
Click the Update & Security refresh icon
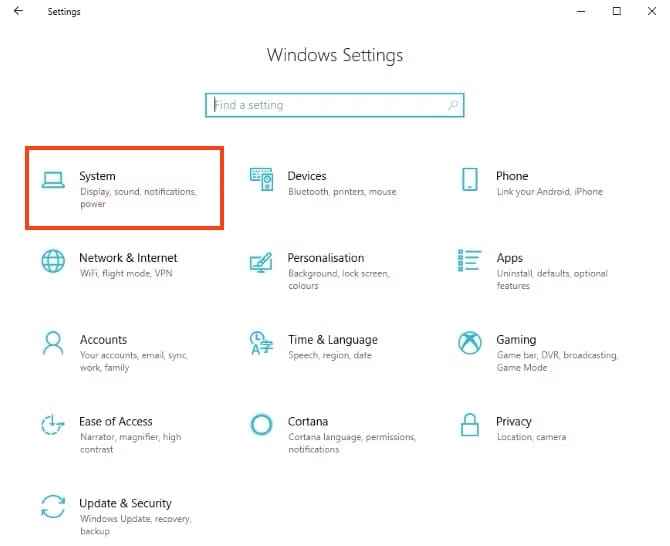point(53,507)
